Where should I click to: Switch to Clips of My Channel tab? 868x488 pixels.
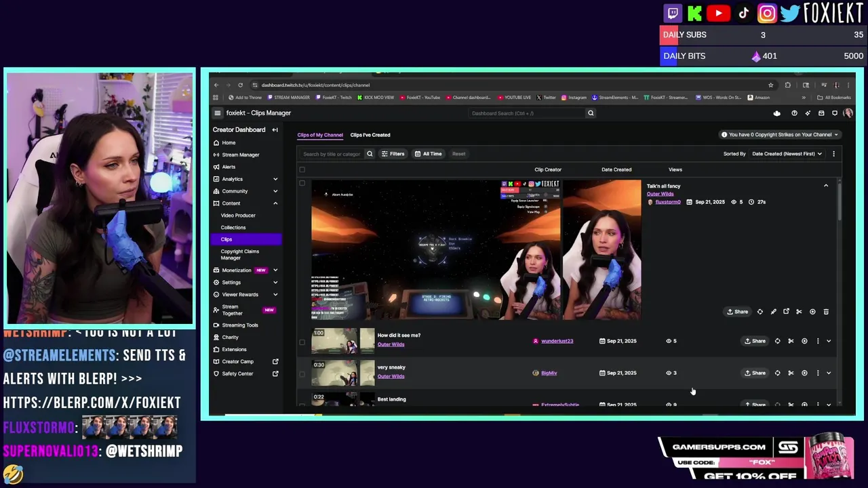tap(320, 135)
